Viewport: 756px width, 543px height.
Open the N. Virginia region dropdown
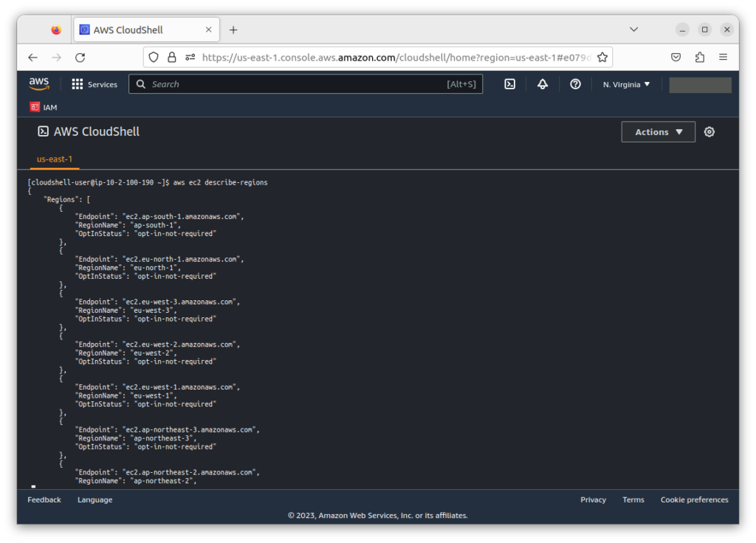tap(626, 84)
